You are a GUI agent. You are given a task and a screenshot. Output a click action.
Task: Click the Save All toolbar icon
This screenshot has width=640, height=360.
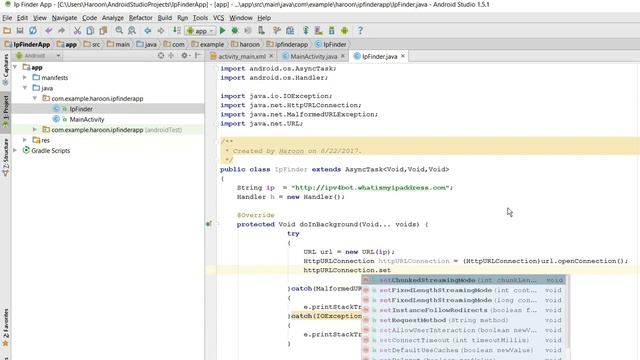(x=20, y=31)
